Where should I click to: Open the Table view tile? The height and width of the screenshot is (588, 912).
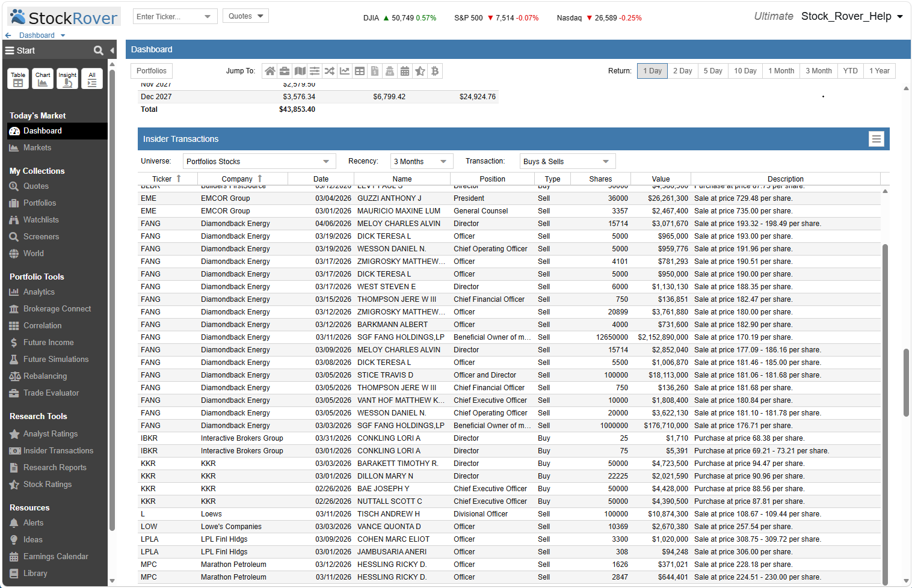click(x=18, y=79)
